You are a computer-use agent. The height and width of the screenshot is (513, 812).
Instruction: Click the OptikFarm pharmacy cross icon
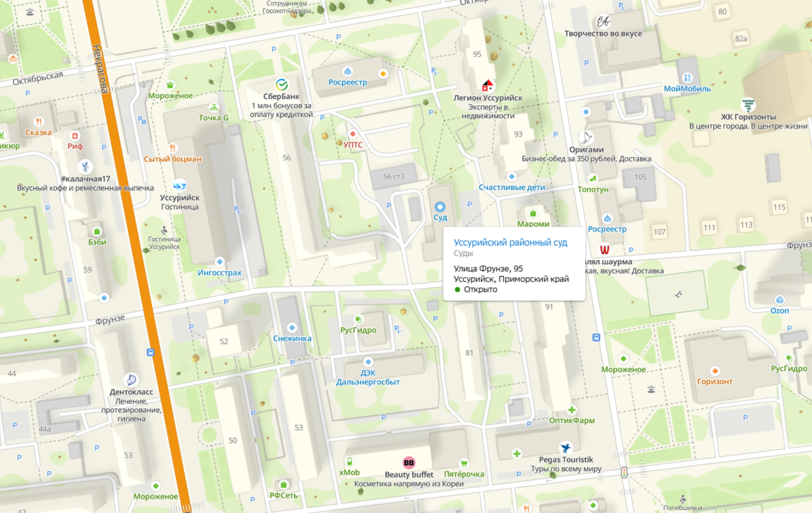(x=572, y=410)
